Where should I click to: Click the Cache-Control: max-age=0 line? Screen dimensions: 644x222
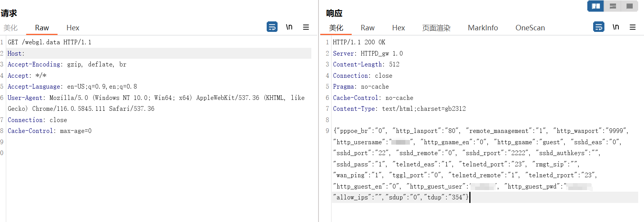[50, 131]
